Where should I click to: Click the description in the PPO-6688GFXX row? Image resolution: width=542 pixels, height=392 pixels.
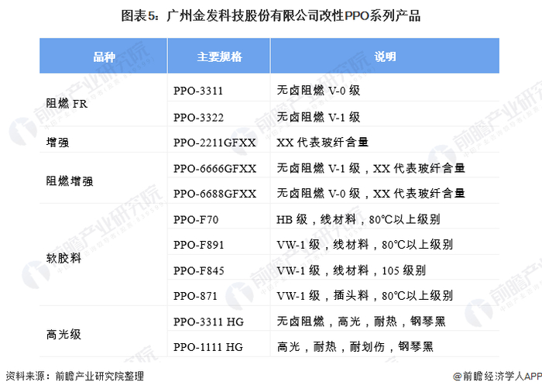tap(371, 194)
